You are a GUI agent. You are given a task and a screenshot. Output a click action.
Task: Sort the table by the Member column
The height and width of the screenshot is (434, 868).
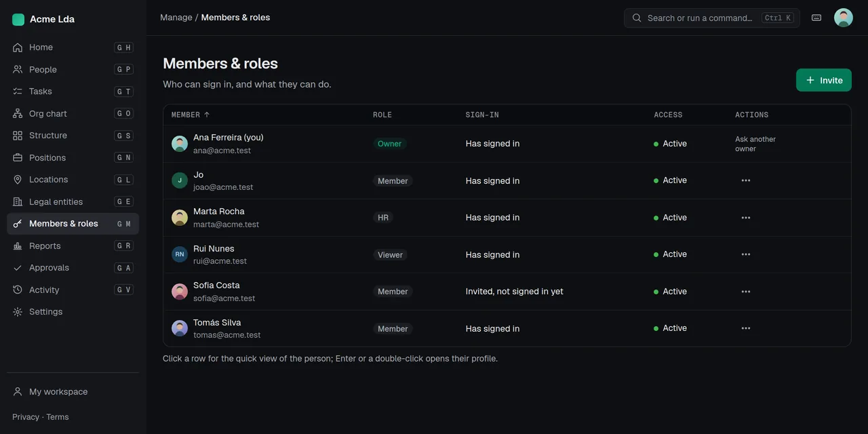point(191,115)
